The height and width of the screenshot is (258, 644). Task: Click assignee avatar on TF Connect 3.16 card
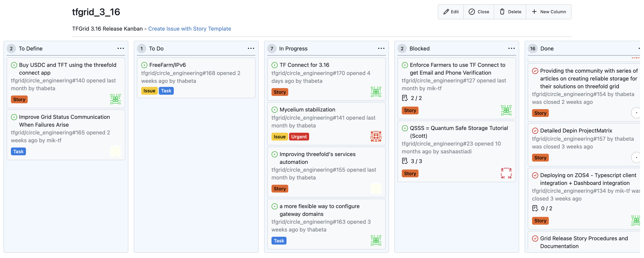click(x=376, y=92)
